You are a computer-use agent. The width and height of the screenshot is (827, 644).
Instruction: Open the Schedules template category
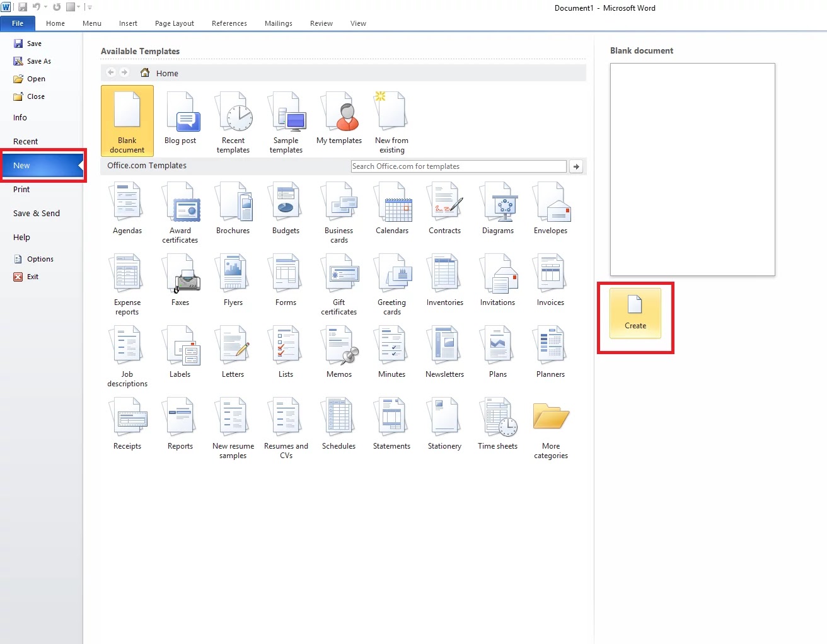click(339, 424)
